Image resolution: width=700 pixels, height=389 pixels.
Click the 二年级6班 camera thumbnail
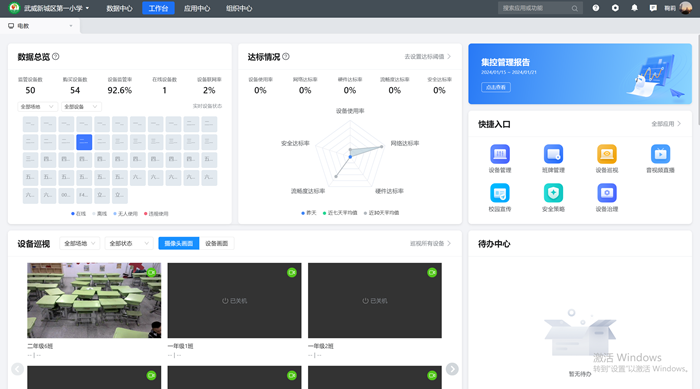[x=94, y=300]
